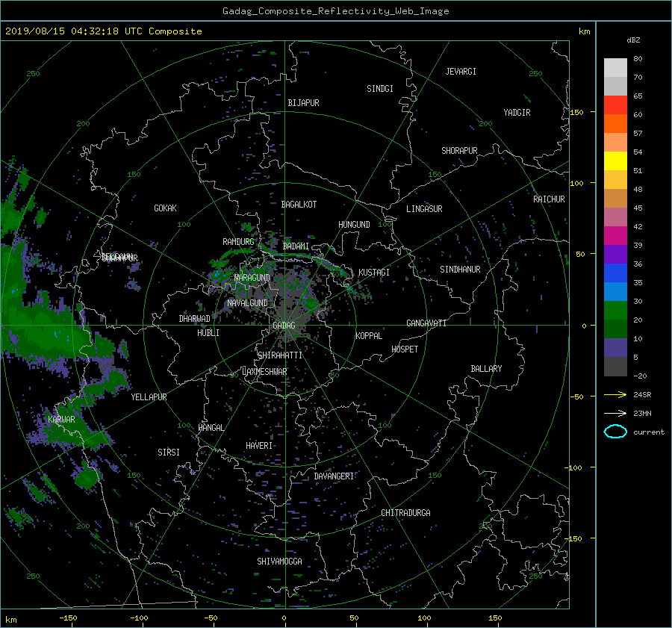Click the GADAG label at radar center
The image size is (672, 628).
point(284,326)
